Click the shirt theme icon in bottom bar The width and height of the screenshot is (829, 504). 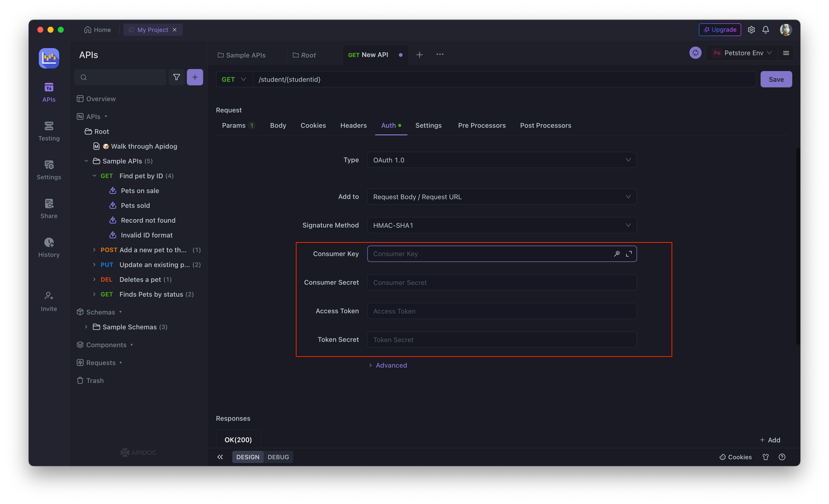pyautogui.click(x=766, y=457)
